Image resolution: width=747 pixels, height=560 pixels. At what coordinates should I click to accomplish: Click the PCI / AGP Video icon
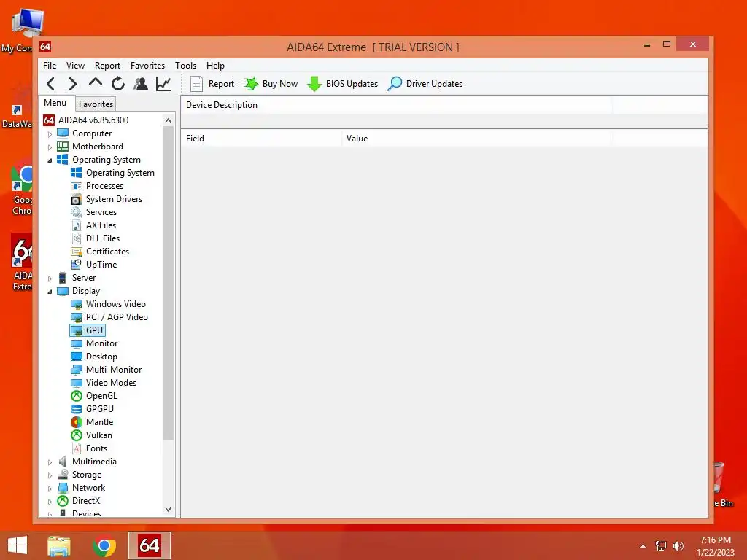(x=76, y=317)
